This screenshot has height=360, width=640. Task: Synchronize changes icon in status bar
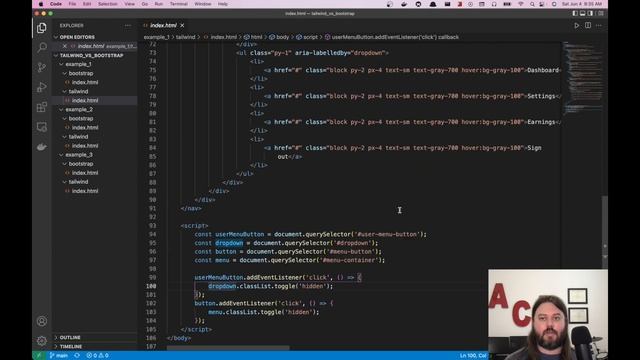77,356
